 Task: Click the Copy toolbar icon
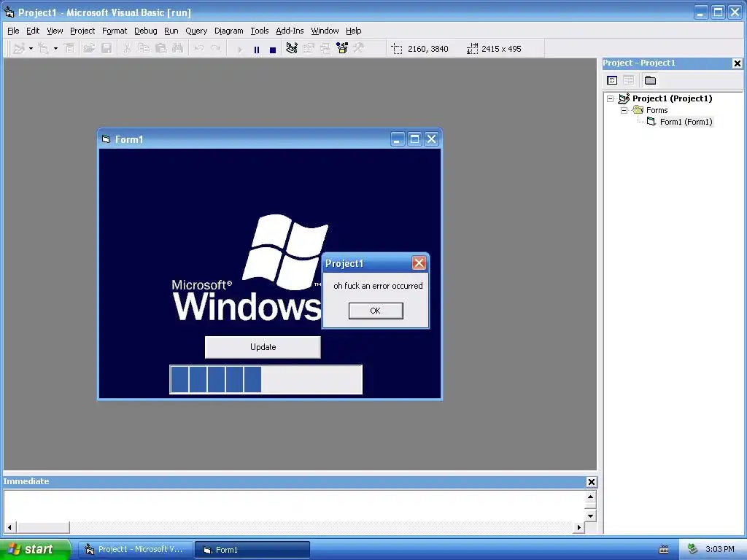coord(144,49)
